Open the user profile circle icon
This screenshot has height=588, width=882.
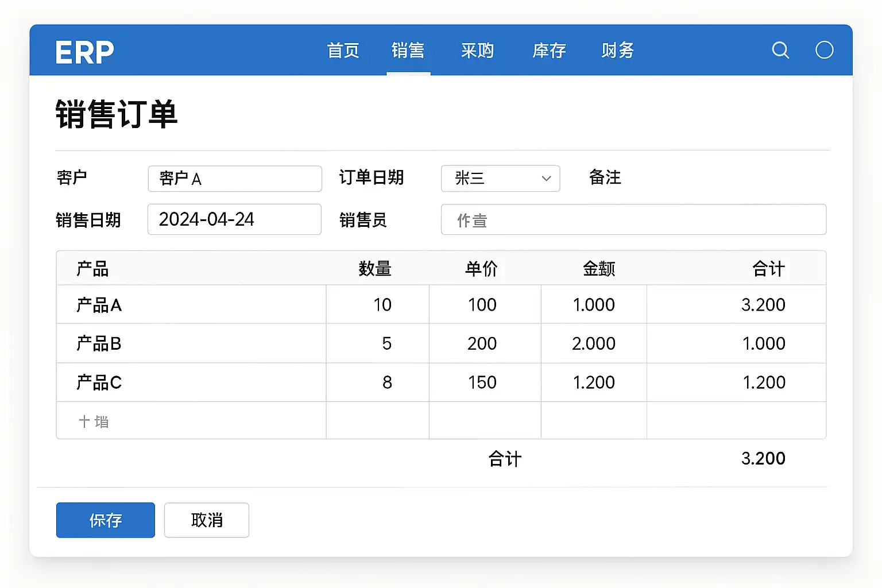coord(824,51)
